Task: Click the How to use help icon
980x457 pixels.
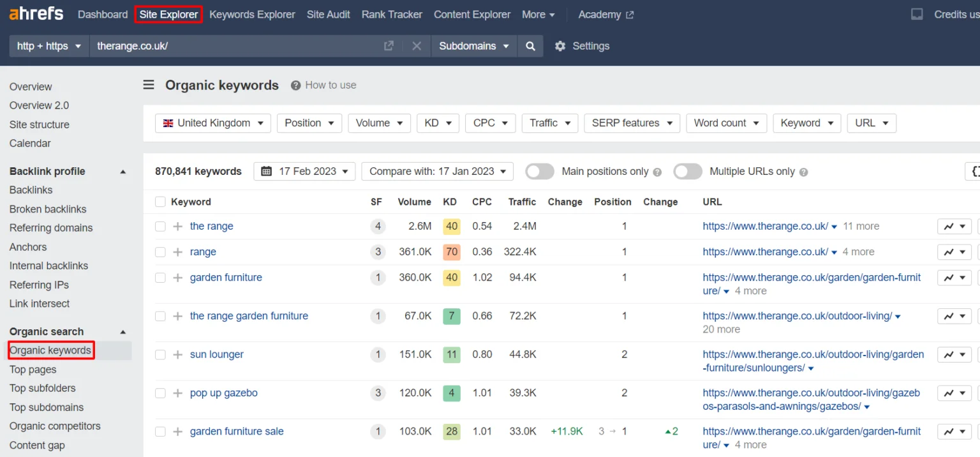Action: tap(295, 85)
